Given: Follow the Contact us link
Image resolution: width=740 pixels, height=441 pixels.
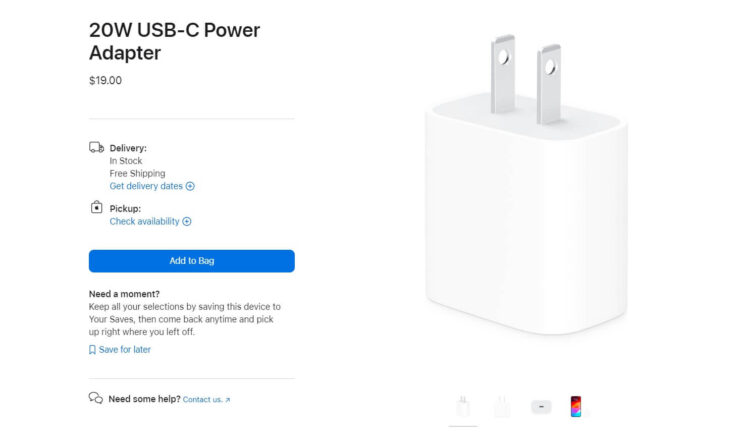Looking at the screenshot, I should [x=202, y=400].
